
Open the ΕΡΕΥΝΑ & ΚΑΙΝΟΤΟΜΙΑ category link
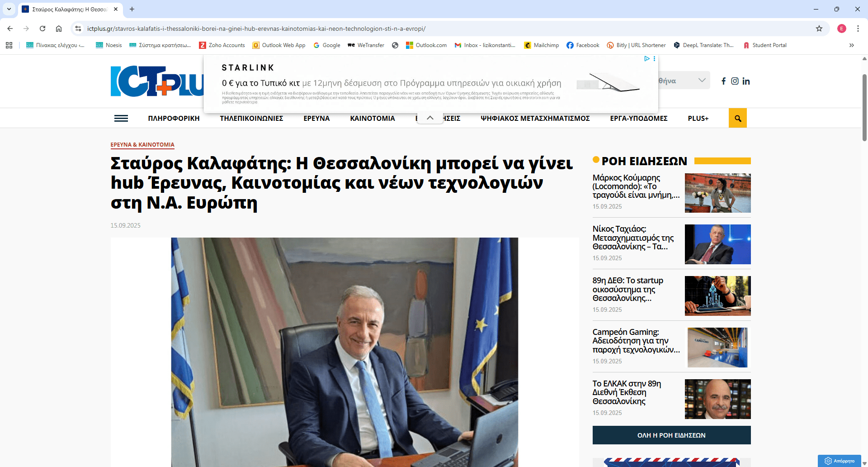click(x=142, y=145)
